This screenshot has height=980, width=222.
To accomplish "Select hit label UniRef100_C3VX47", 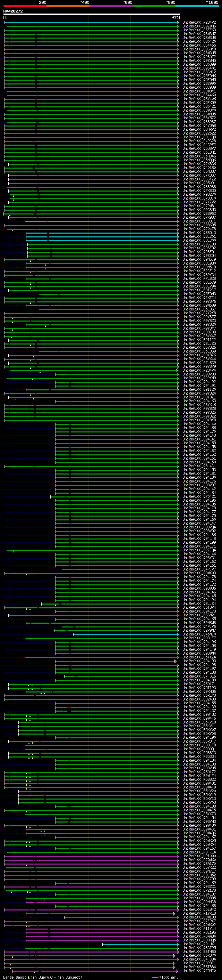I will tap(199, 336).
